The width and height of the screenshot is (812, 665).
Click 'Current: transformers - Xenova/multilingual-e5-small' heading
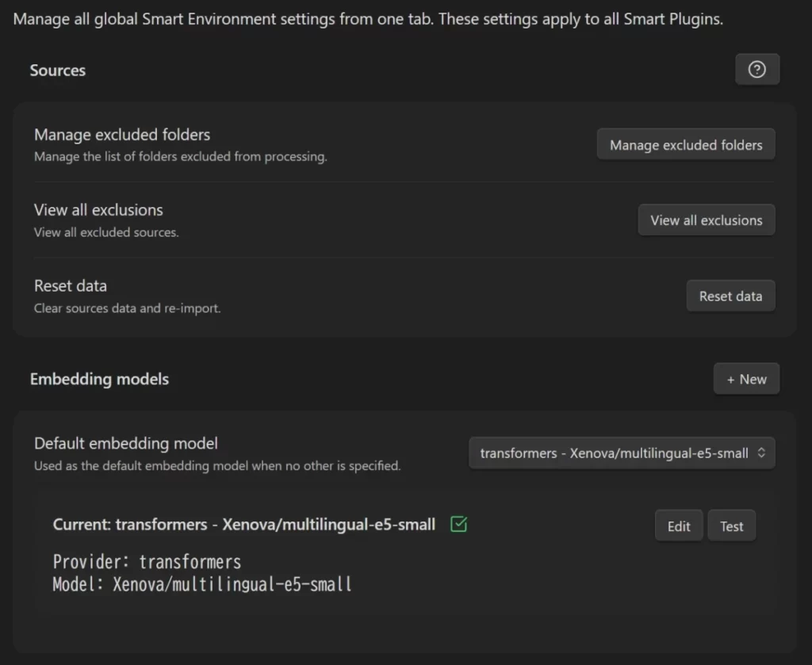point(244,525)
